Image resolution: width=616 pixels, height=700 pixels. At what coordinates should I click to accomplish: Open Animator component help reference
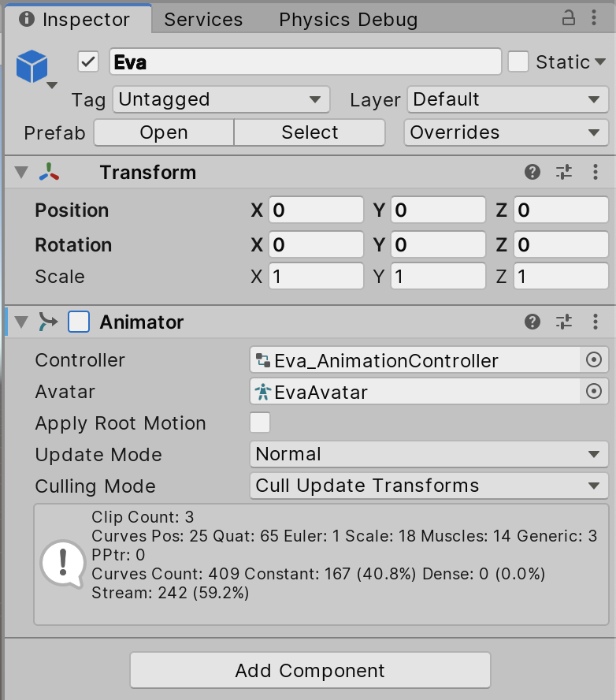pos(533,322)
